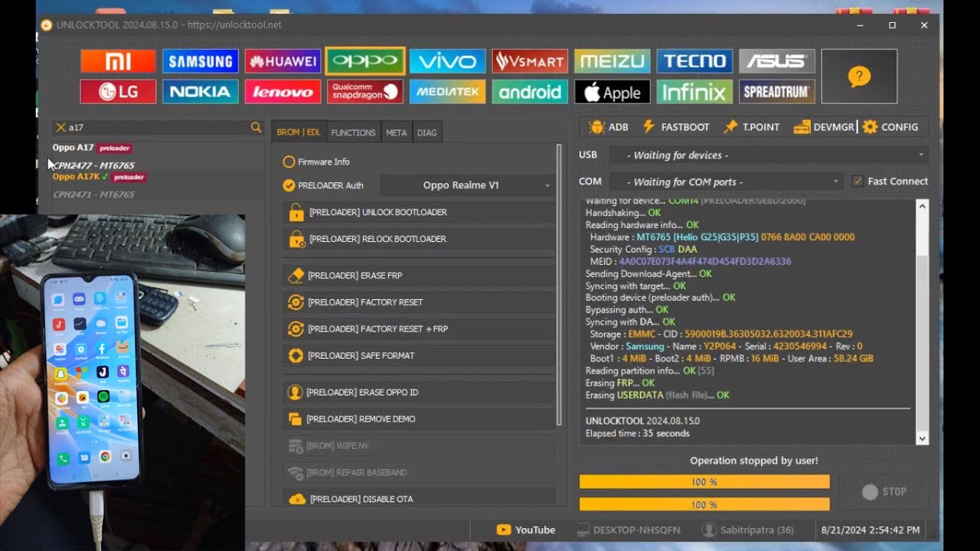Run PRELOADER RELOCK BOOTLOADER
The width and height of the screenshot is (980, 551).
419,240
